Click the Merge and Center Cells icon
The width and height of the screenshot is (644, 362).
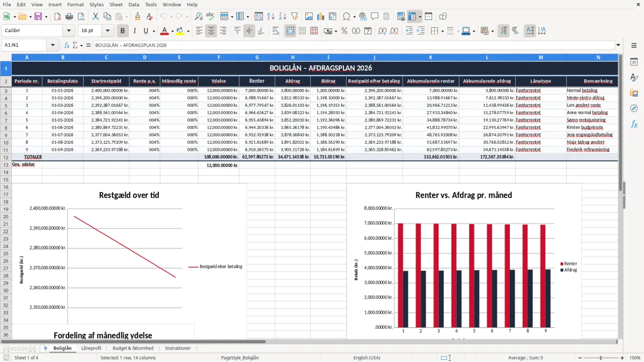290,31
